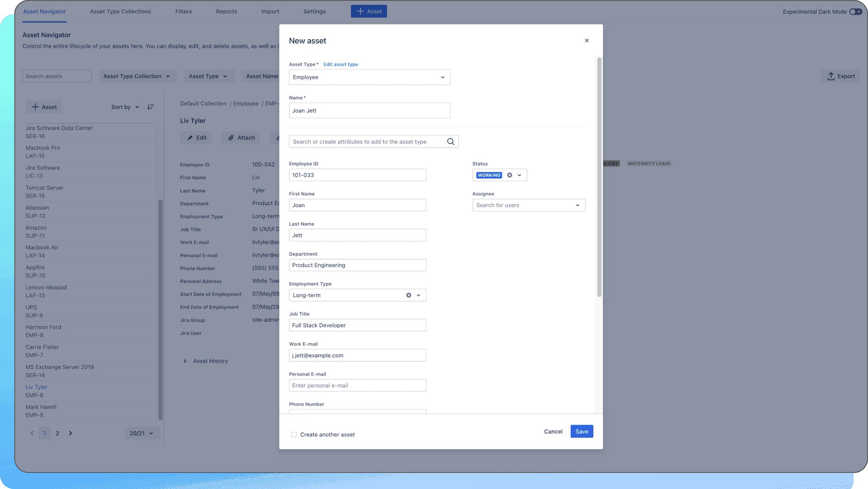Screen dimensions: 868x489
Task: Open the 20/21 page size dropdown
Action: [142, 433]
